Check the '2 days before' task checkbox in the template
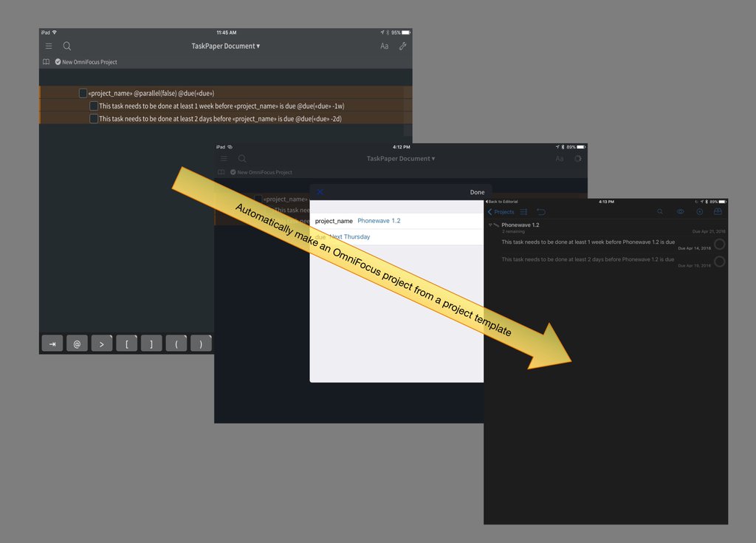This screenshot has width=756, height=543. click(94, 118)
